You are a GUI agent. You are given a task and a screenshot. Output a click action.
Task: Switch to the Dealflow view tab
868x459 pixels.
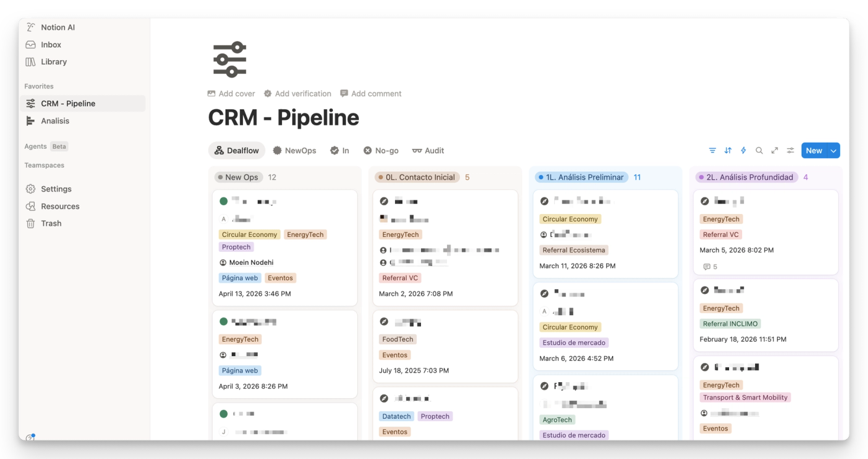[x=237, y=151]
